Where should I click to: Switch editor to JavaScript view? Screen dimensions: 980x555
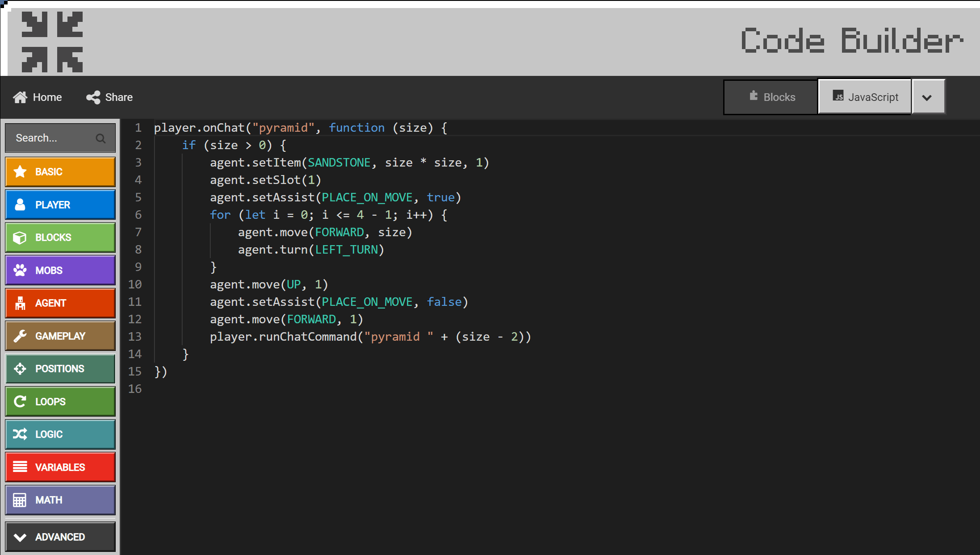(865, 97)
